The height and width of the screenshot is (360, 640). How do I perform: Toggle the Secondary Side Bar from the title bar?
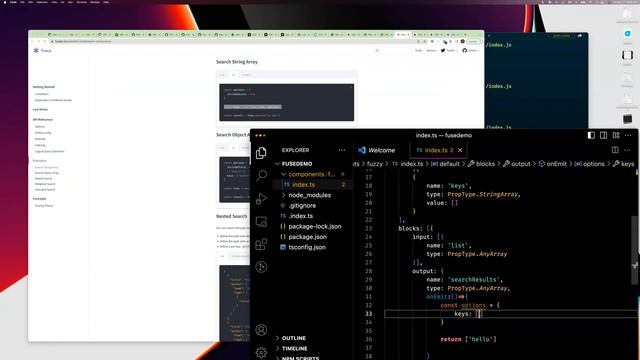(x=603, y=135)
